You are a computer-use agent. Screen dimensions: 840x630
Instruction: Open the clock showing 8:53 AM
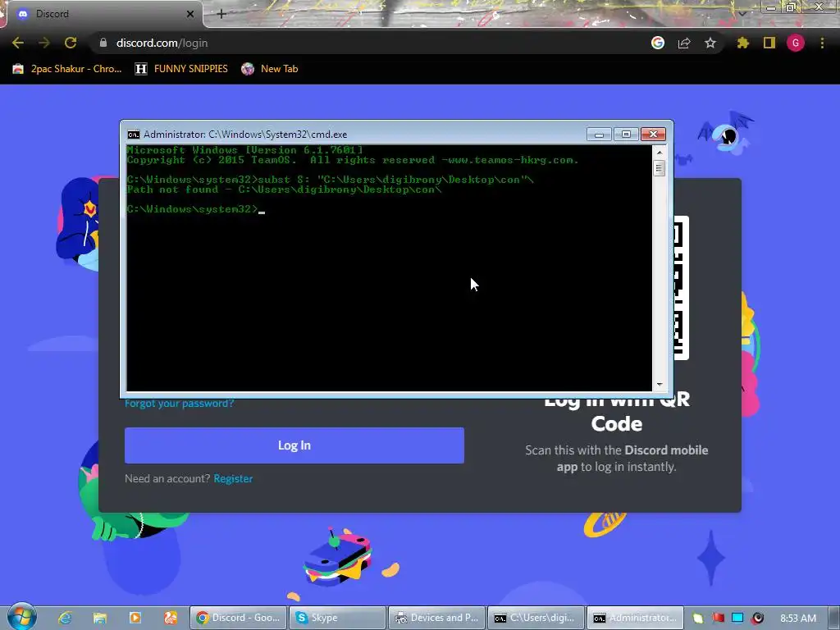click(798, 619)
